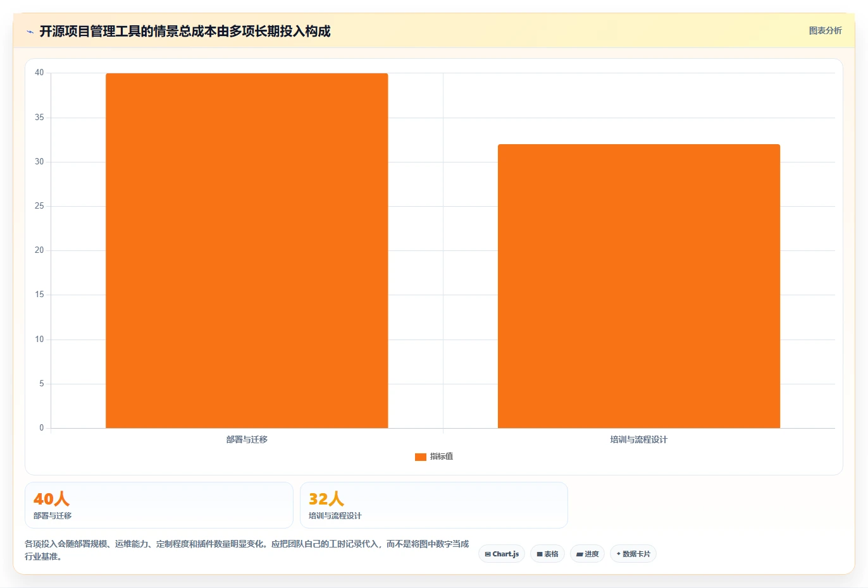Click the Chart.js tag chip

click(x=502, y=554)
